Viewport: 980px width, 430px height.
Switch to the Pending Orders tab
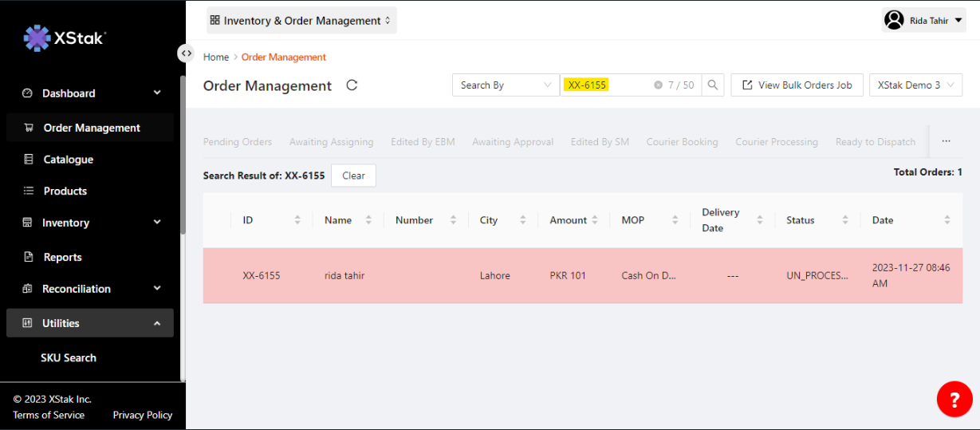point(238,142)
